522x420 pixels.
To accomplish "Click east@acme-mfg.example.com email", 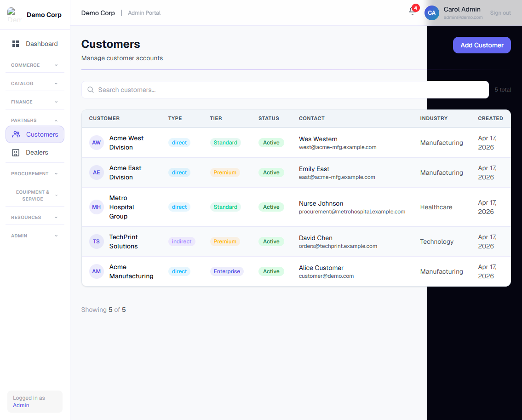I will (337, 177).
